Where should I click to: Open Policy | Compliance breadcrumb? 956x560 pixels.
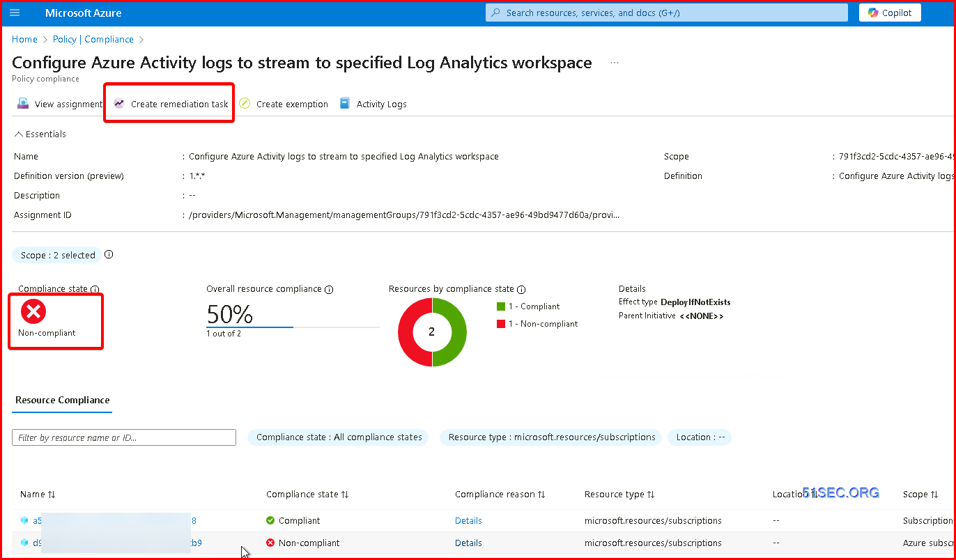pos(93,40)
